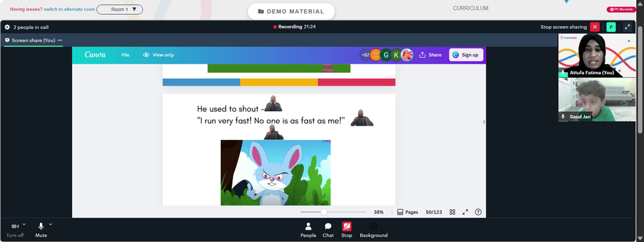
Task: Switch to the CURRICULUM tab
Action: click(471, 8)
